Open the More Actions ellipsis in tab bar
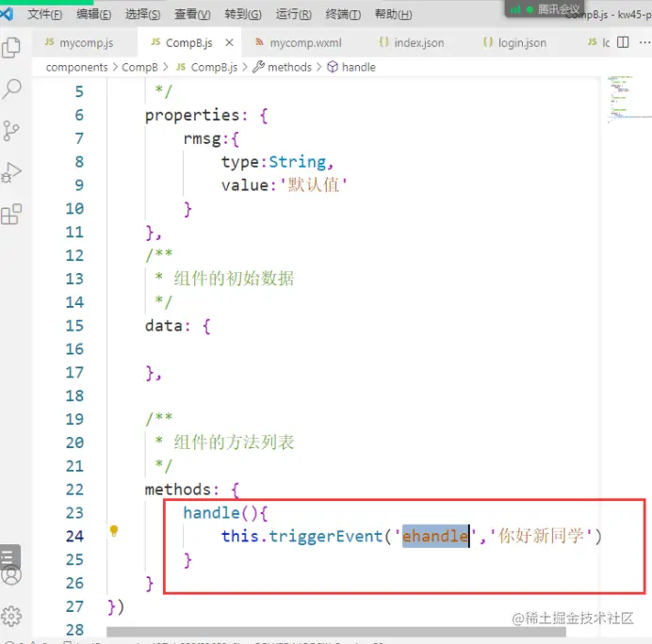This screenshot has width=652, height=644. [x=644, y=42]
